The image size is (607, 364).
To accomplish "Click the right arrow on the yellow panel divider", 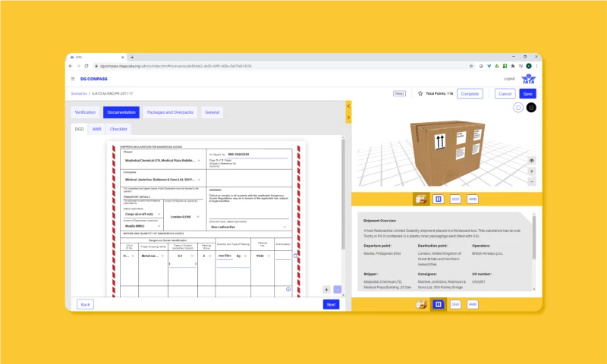I will coord(348,118).
